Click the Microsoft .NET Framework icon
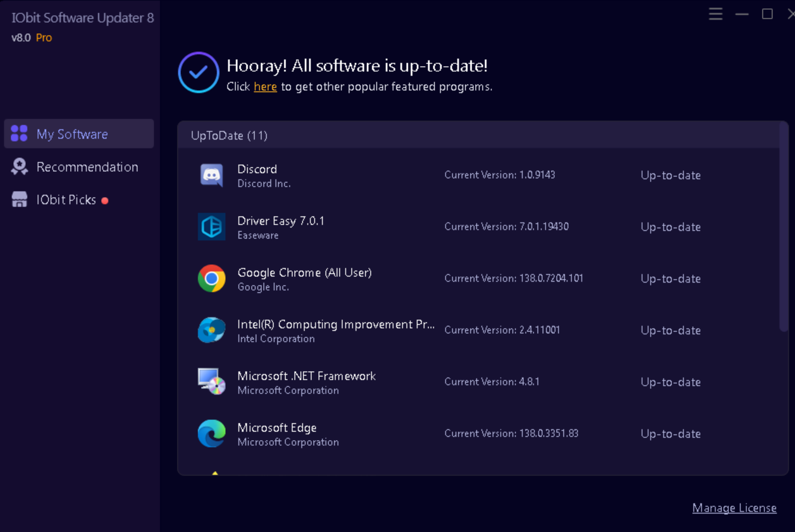The height and width of the screenshot is (532, 795). pyautogui.click(x=211, y=381)
